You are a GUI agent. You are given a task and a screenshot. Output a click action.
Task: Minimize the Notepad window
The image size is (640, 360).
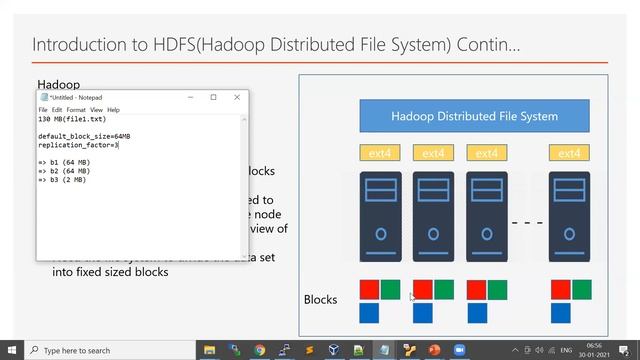190,98
